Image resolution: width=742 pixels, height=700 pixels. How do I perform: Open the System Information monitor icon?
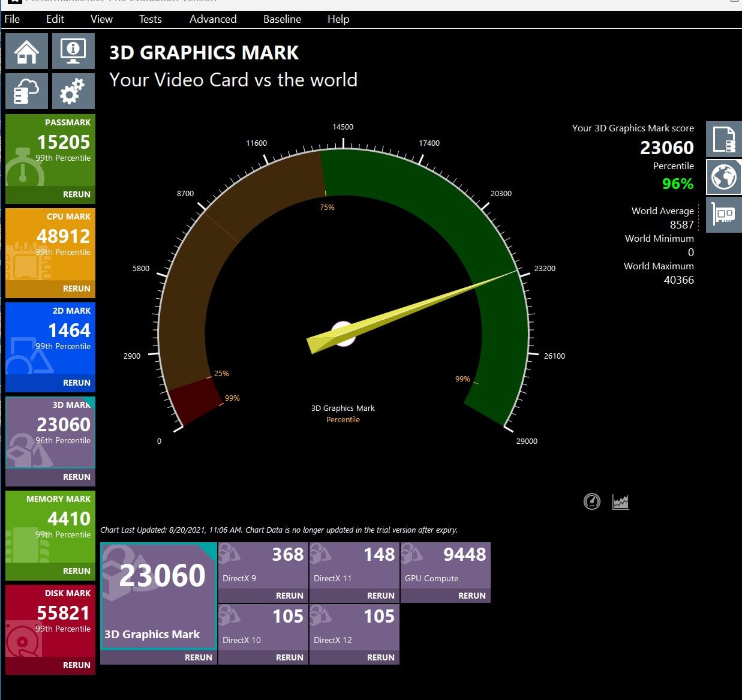click(73, 51)
